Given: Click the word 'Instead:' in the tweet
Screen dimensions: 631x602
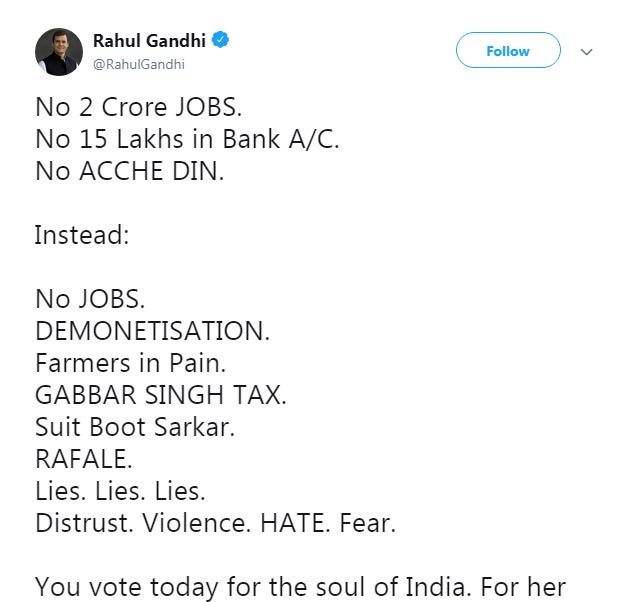Looking at the screenshot, I should tap(82, 235).
